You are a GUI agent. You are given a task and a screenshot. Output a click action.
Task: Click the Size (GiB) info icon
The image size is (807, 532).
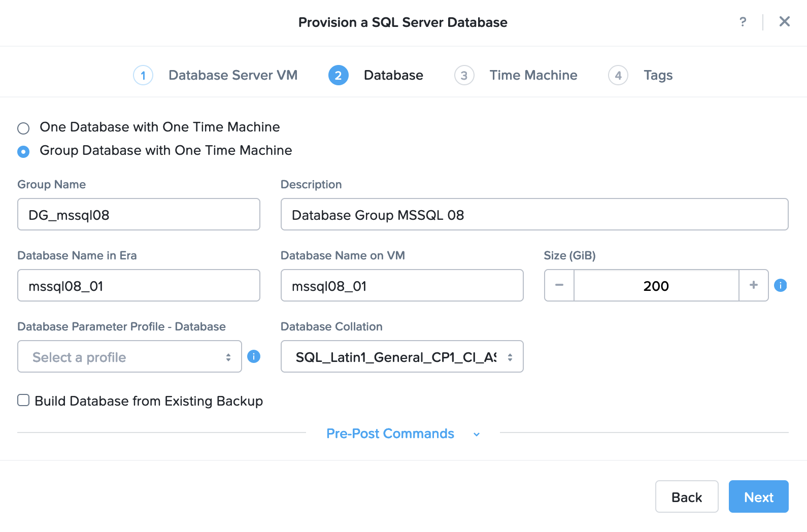(x=781, y=285)
